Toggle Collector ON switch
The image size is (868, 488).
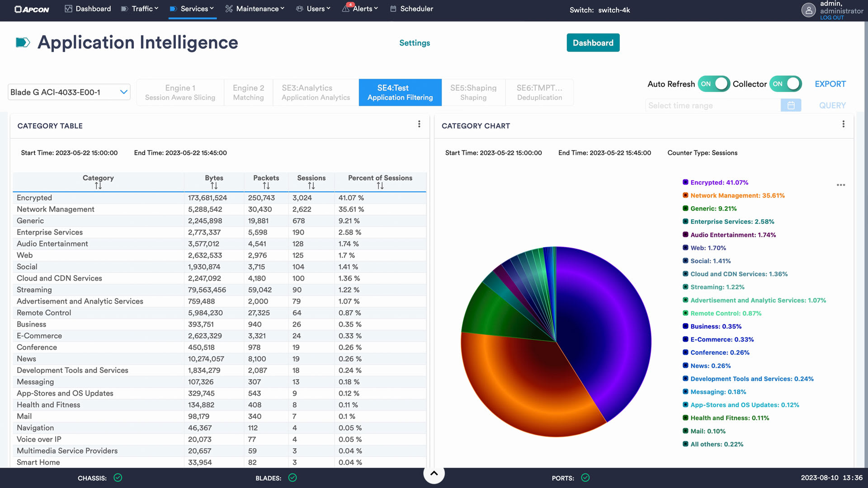[786, 84]
